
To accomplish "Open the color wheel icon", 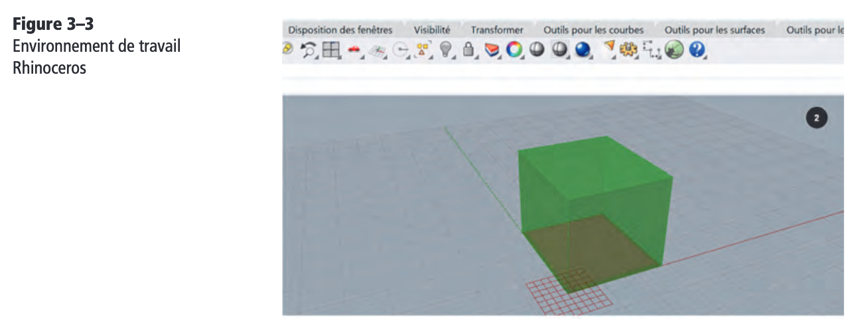I will [x=514, y=50].
